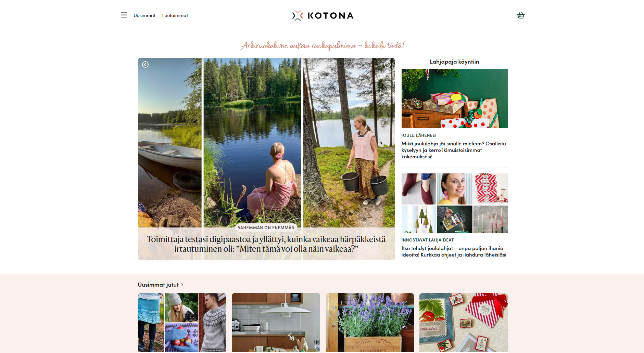Go to next carousel slide

tap(387, 64)
